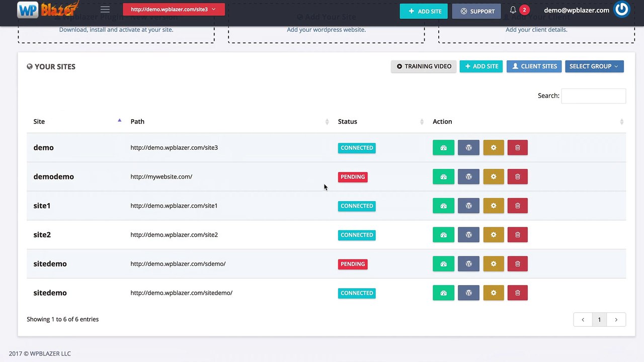Click the site name demodemo
The width and height of the screenshot is (644, 362).
coord(53,177)
